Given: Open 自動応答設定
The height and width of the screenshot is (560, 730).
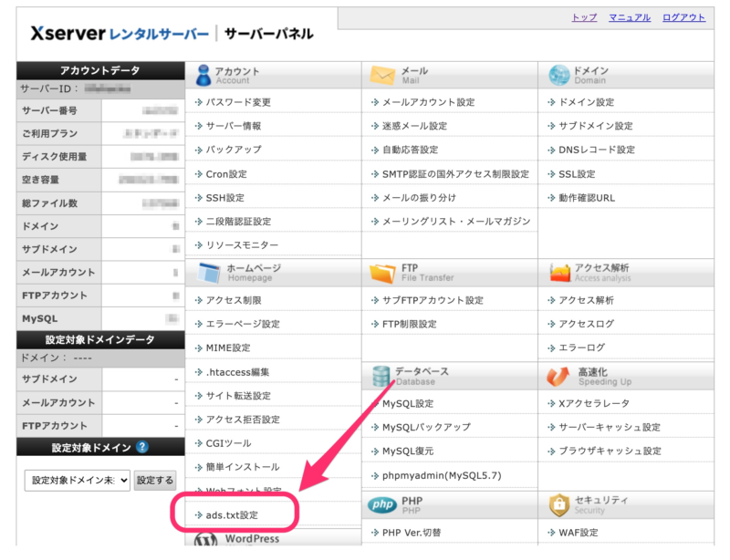Looking at the screenshot, I should point(410,150).
